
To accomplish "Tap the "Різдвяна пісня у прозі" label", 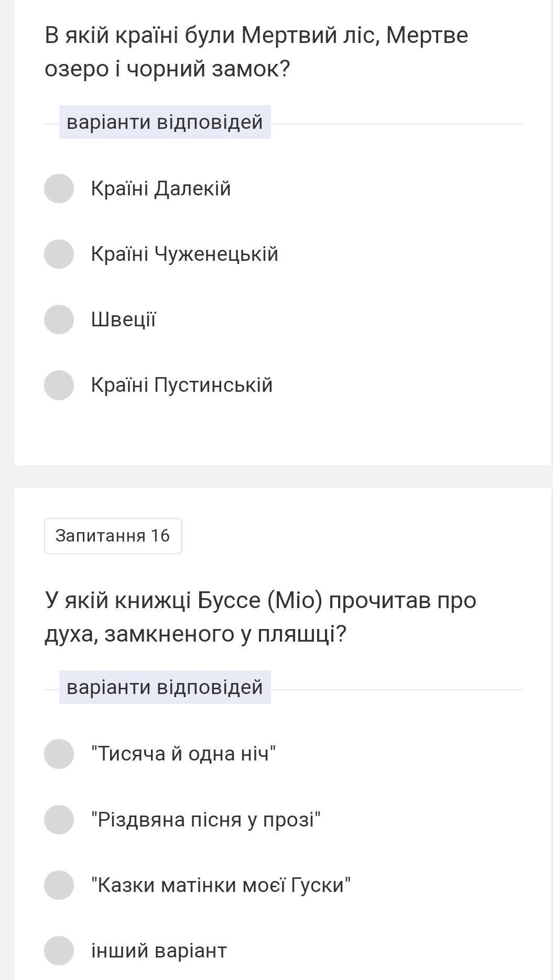I will [206, 820].
